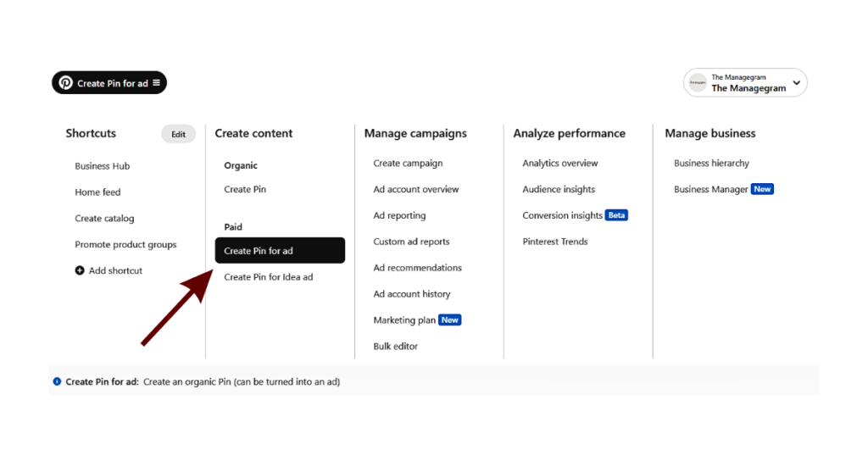This screenshot has width=868, height=456.
Task: Open Business Manager
Action: (x=710, y=190)
